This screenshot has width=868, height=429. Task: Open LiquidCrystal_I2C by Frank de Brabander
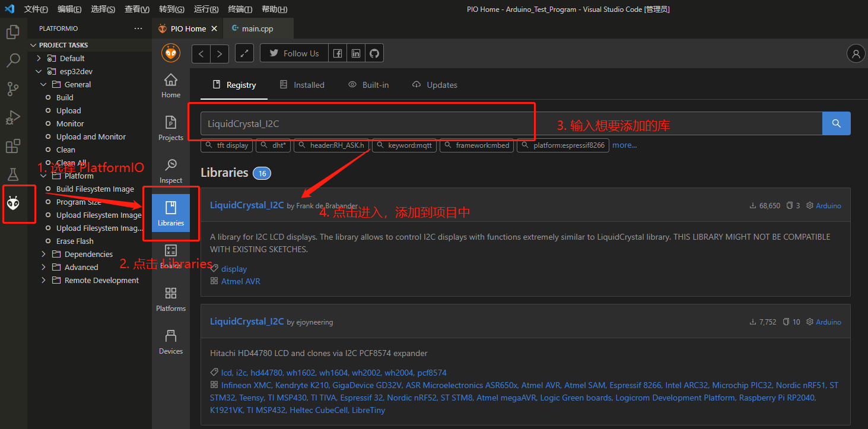[x=247, y=205]
